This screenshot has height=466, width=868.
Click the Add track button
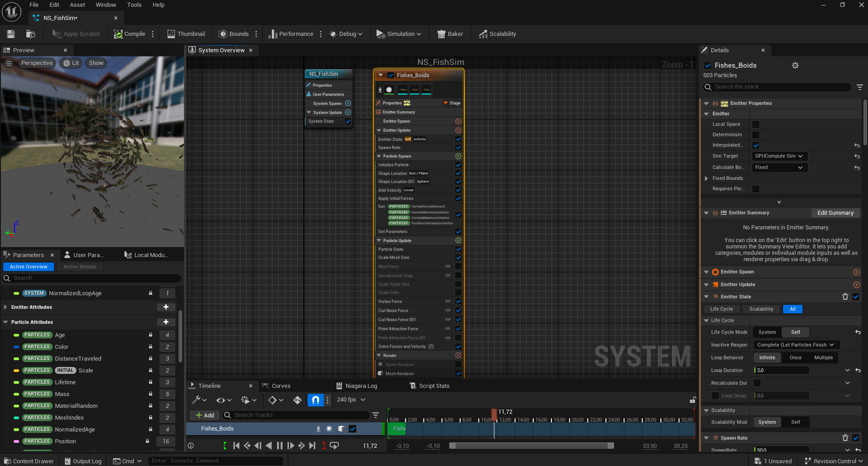[x=204, y=415]
